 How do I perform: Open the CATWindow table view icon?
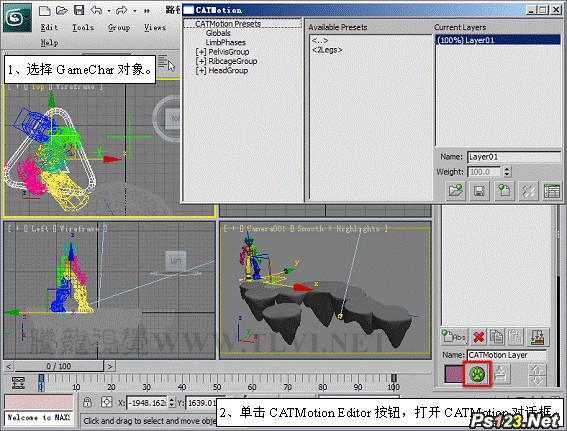pos(551,191)
